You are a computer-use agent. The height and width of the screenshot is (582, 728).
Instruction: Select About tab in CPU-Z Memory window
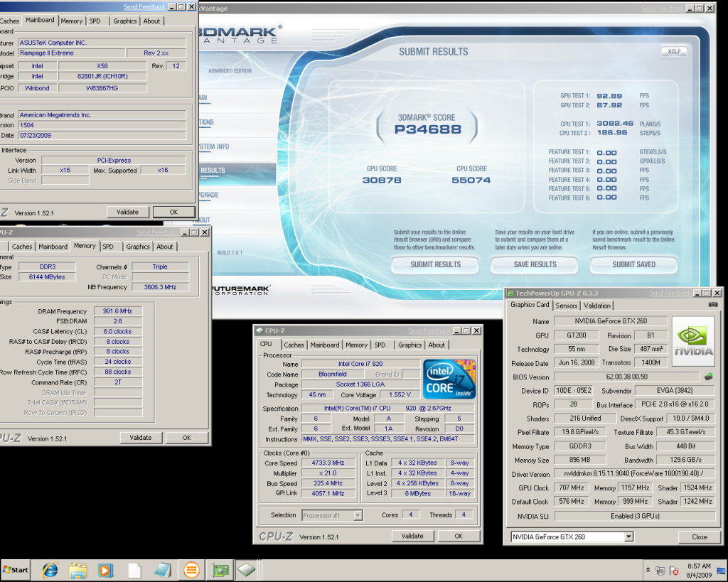pos(164,247)
